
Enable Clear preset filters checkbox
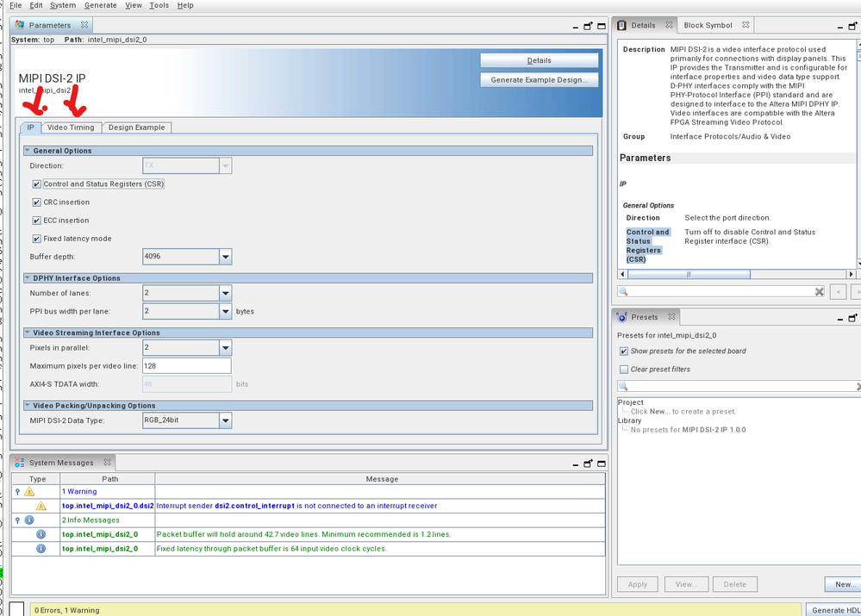[x=624, y=370]
